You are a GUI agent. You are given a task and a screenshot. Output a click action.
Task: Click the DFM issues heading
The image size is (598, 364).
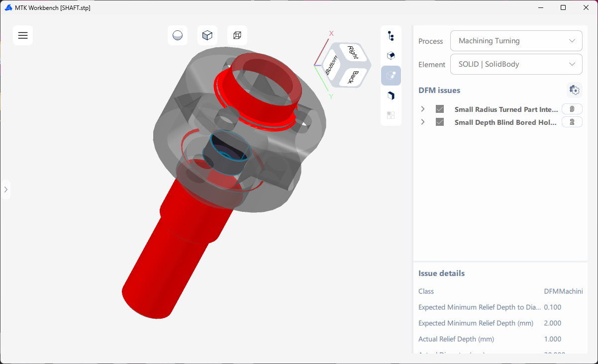[x=439, y=90]
